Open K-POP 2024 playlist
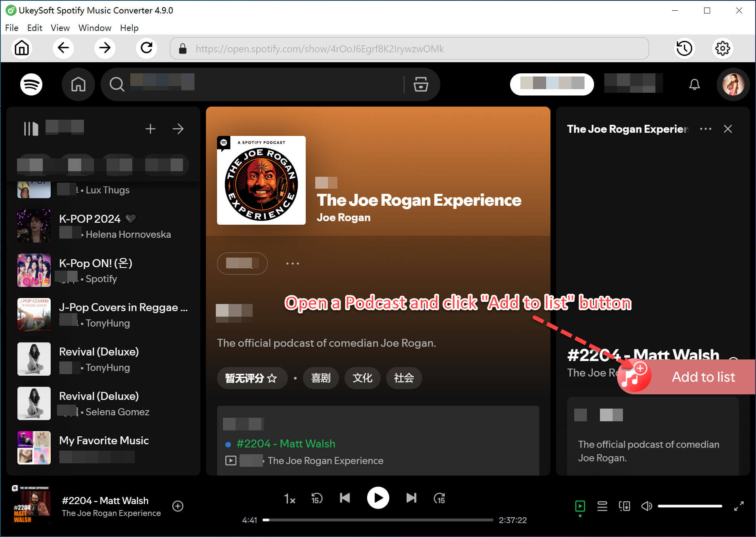 [x=103, y=226]
